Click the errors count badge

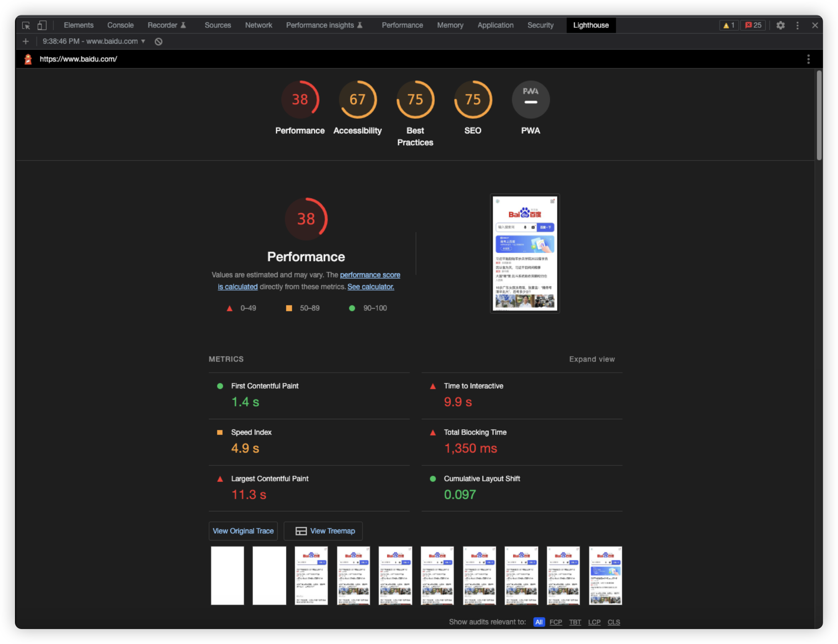click(x=753, y=25)
